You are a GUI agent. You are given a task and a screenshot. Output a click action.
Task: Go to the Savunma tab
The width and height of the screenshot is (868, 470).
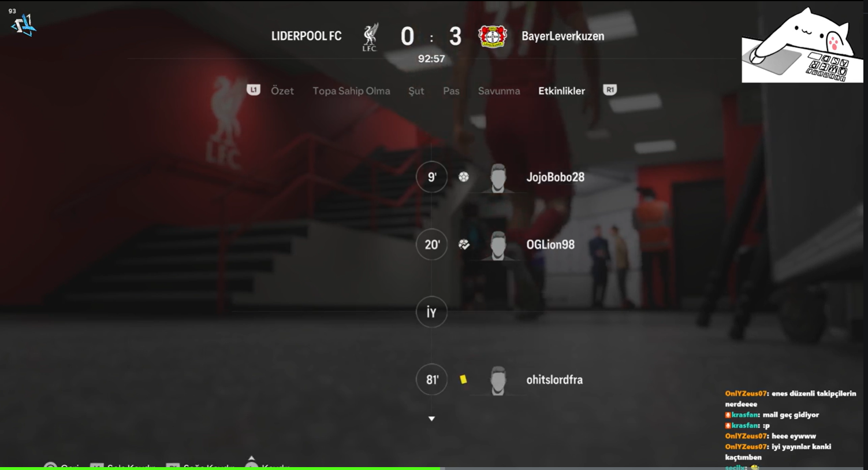pyautogui.click(x=499, y=91)
